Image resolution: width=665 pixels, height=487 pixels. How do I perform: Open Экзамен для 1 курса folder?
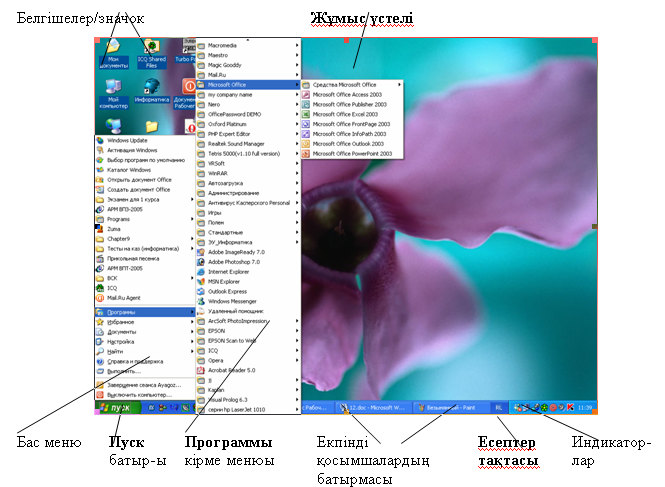click(145, 199)
